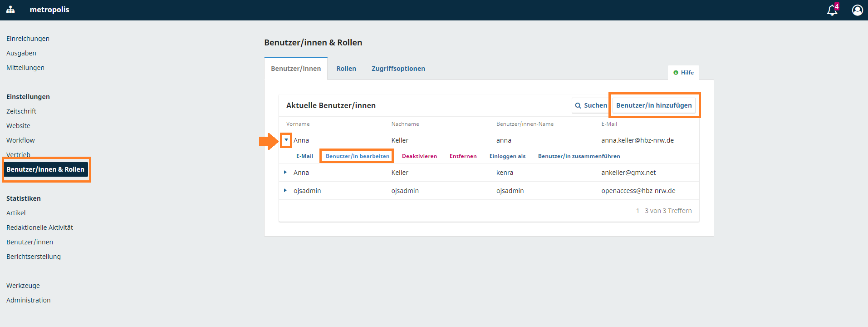Viewport: 868px width, 327px height.
Task: Expand the ojsadmin user row
Action: 285,190
